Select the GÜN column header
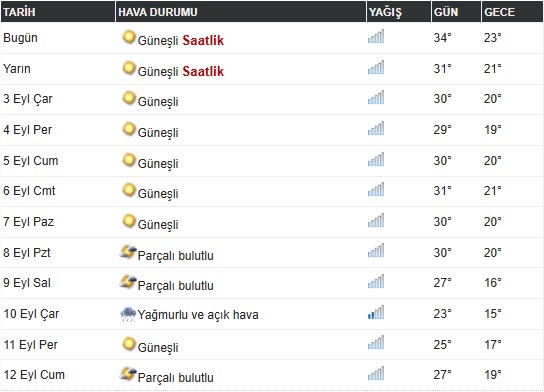 456,12
